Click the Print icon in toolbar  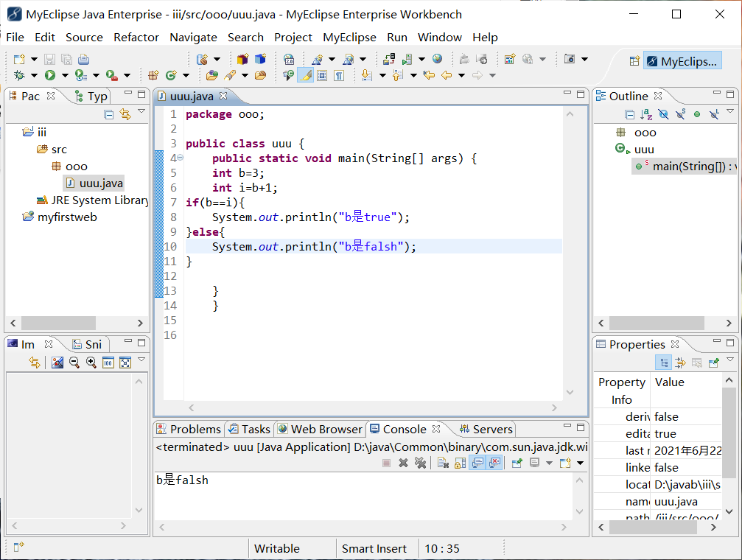(x=84, y=59)
